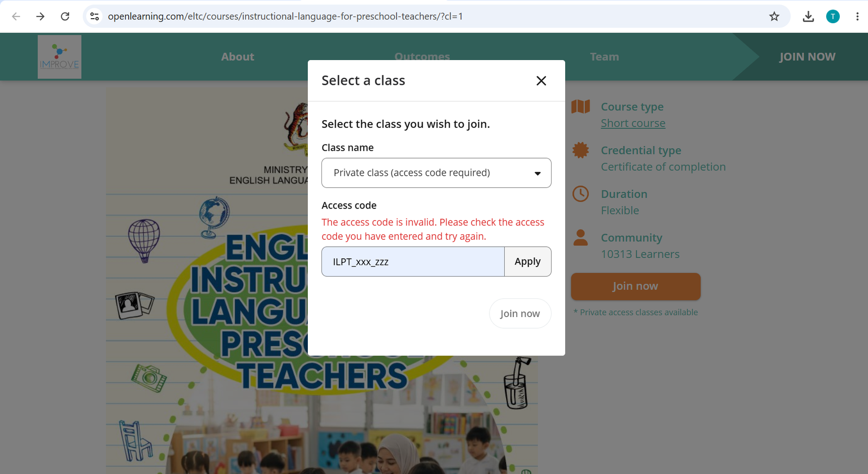This screenshot has height=474, width=868.
Task: Apply the access code
Action: pos(527,261)
